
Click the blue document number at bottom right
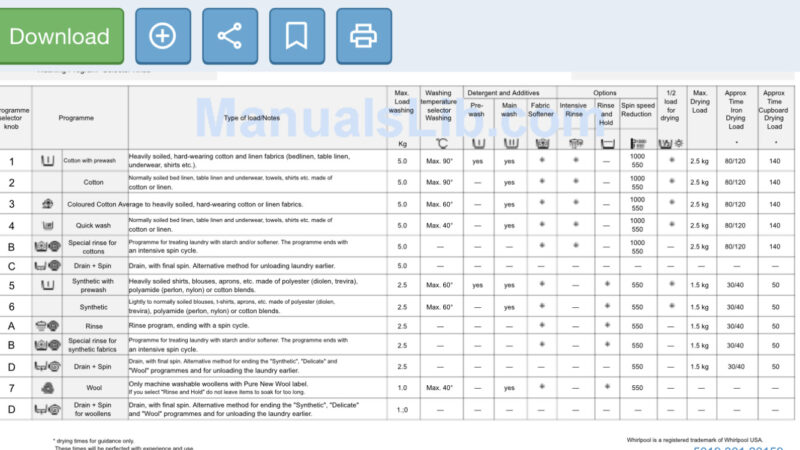(740, 446)
